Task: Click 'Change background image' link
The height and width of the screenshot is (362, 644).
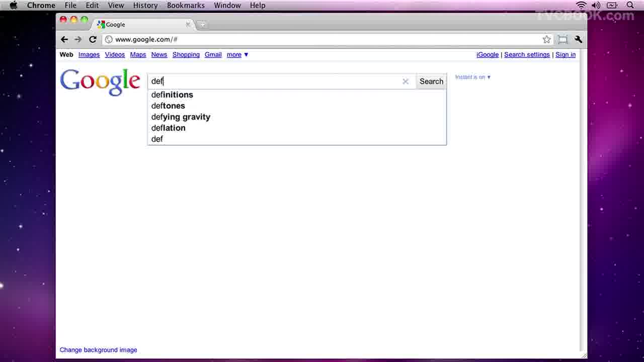Action: pyautogui.click(x=98, y=350)
